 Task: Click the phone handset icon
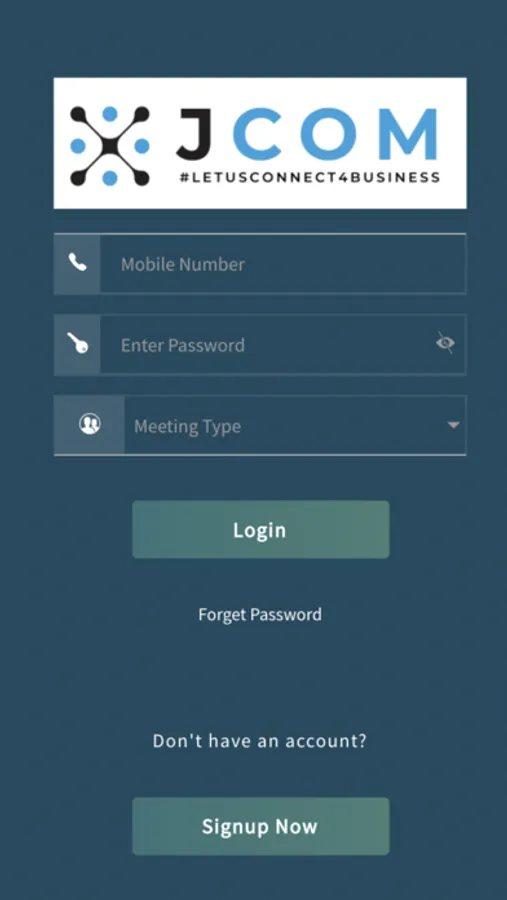[78, 263]
